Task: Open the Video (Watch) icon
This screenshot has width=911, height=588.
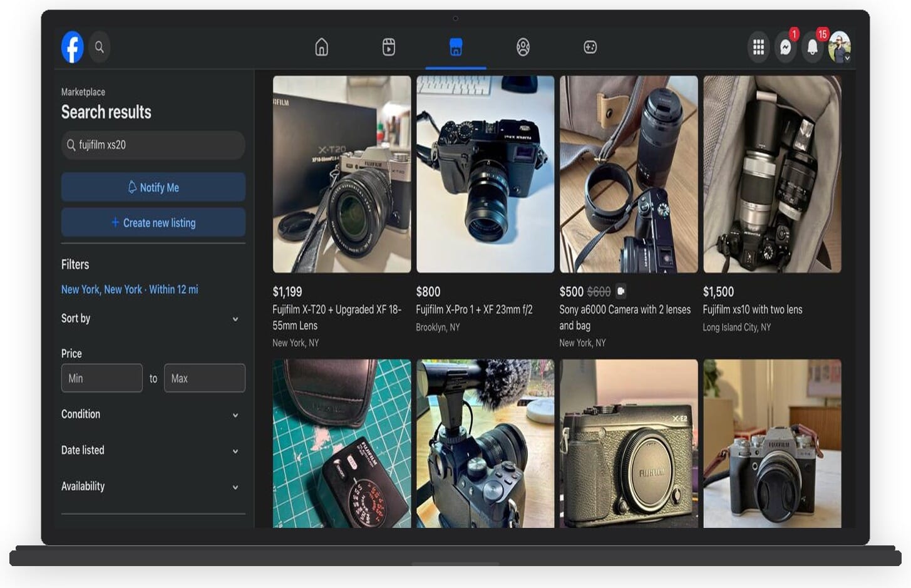Action: 389,47
